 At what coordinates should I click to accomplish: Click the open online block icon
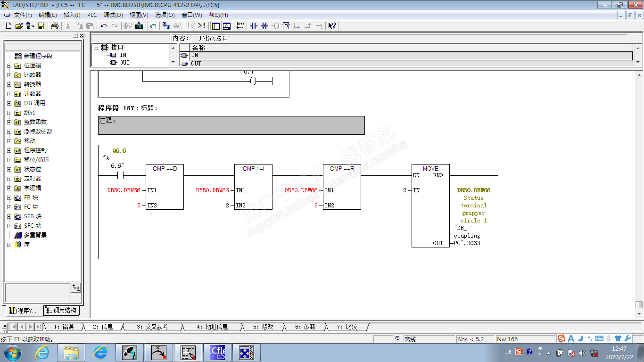(x=30, y=26)
